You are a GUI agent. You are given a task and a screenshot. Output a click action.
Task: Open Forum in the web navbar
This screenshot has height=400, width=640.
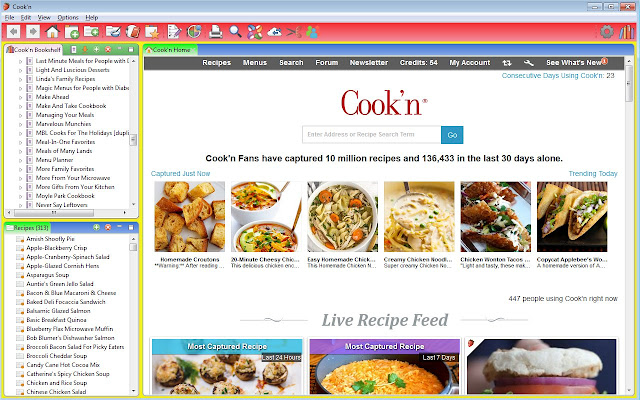pos(327,63)
